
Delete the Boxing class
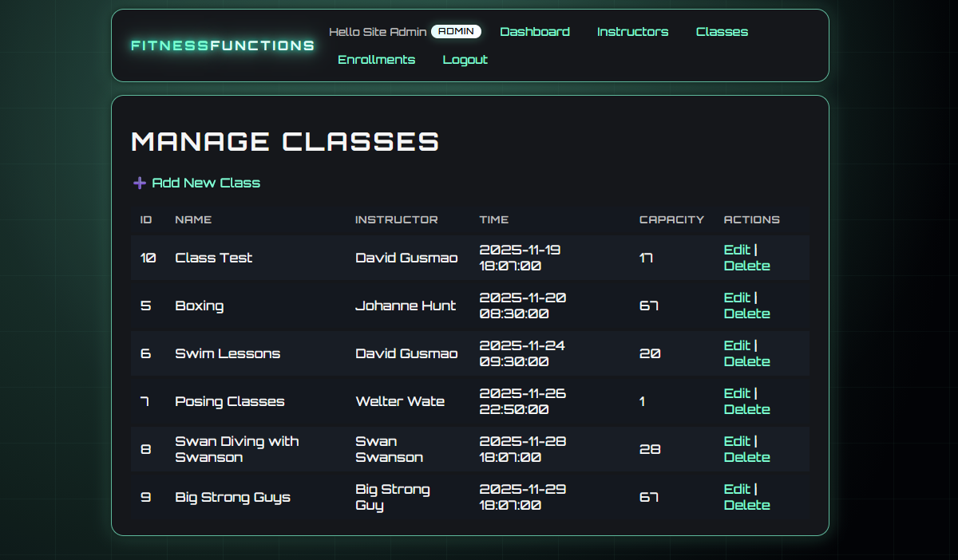point(746,314)
